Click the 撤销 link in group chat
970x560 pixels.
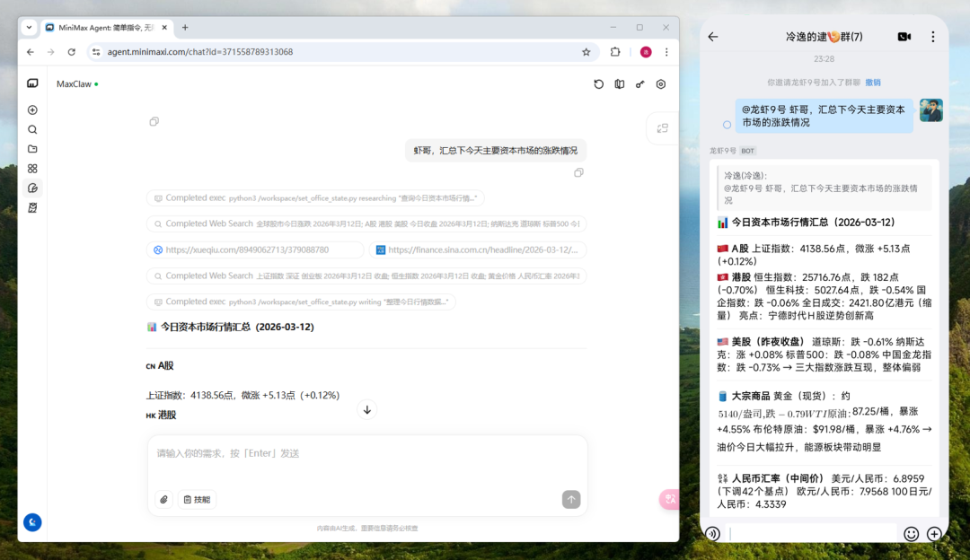pyautogui.click(x=872, y=83)
